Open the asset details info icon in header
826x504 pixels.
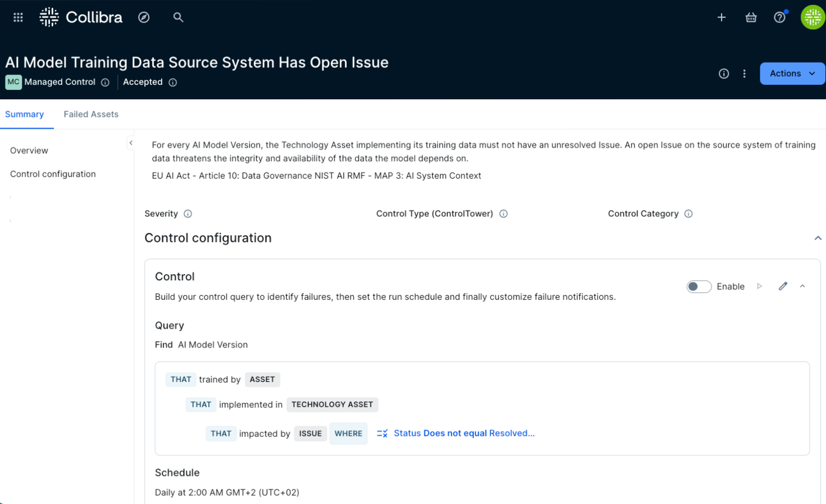[x=724, y=73]
